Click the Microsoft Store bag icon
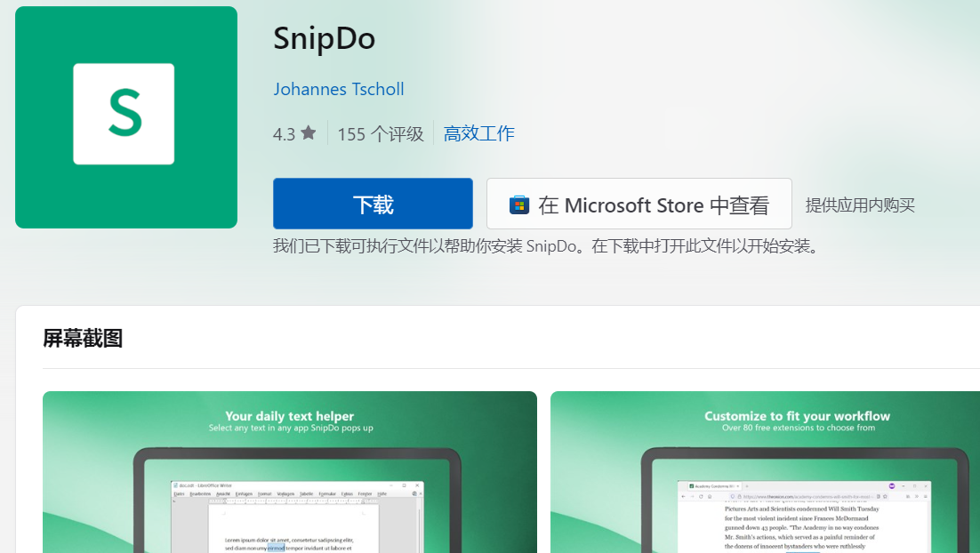The width and height of the screenshot is (980, 553). click(519, 205)
